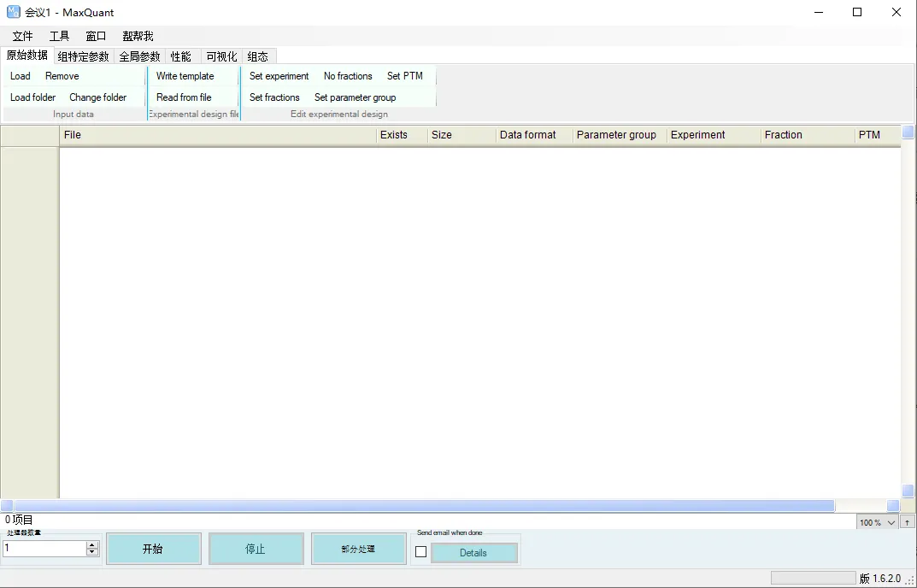
Task: Click Set fractions button
Action: pyautogui.click(x=274, y=97)
